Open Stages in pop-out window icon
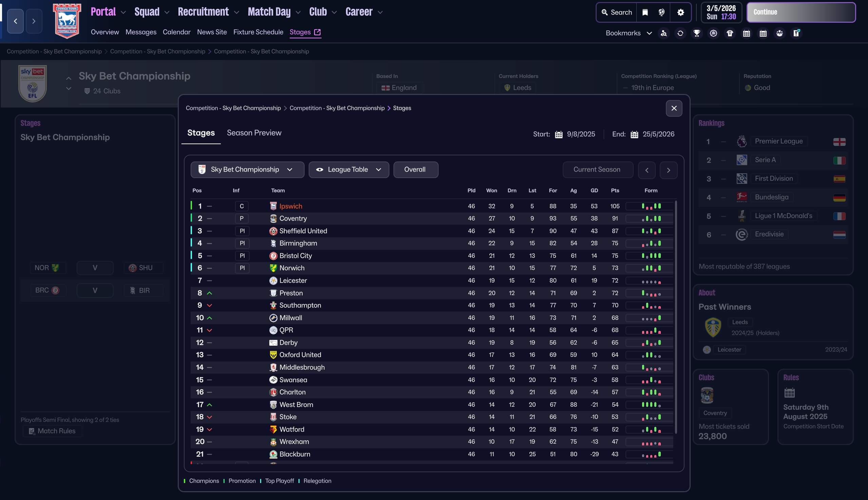This screenshot has height=500, width=868. coord(317,32)
